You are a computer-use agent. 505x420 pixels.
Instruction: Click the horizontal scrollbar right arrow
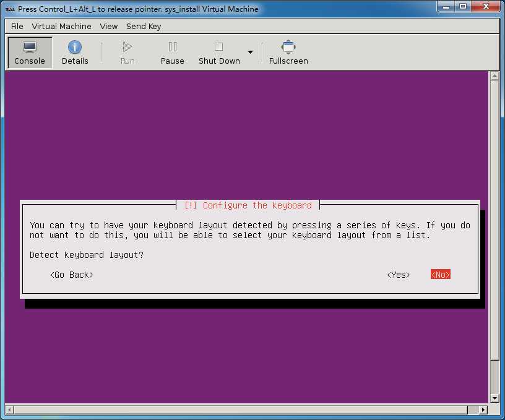point(483,409)
